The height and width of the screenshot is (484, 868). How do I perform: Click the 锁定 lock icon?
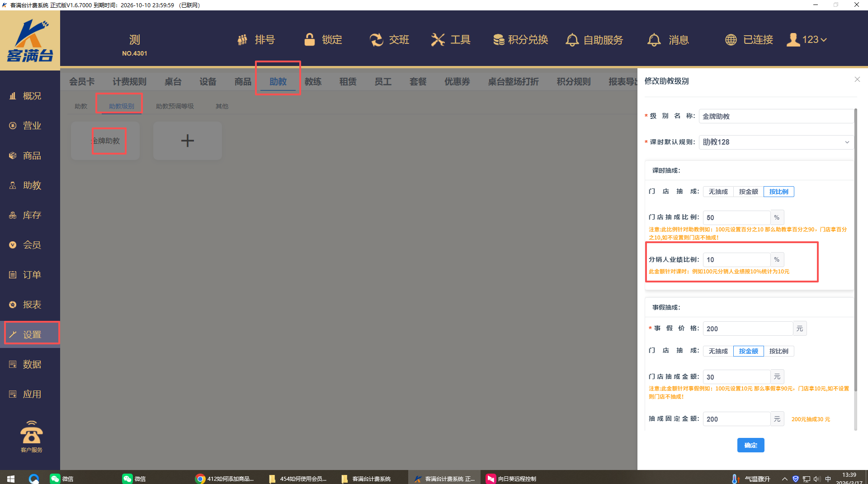click(310, 40)
